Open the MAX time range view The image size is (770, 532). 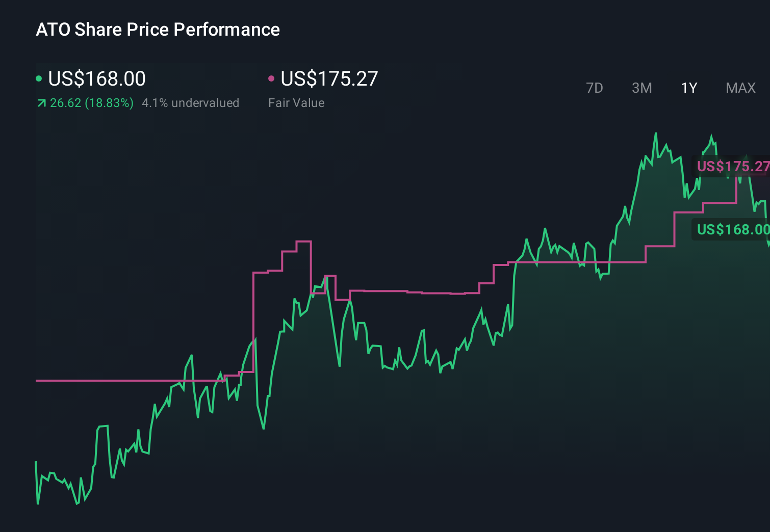[x=740, y=88]
